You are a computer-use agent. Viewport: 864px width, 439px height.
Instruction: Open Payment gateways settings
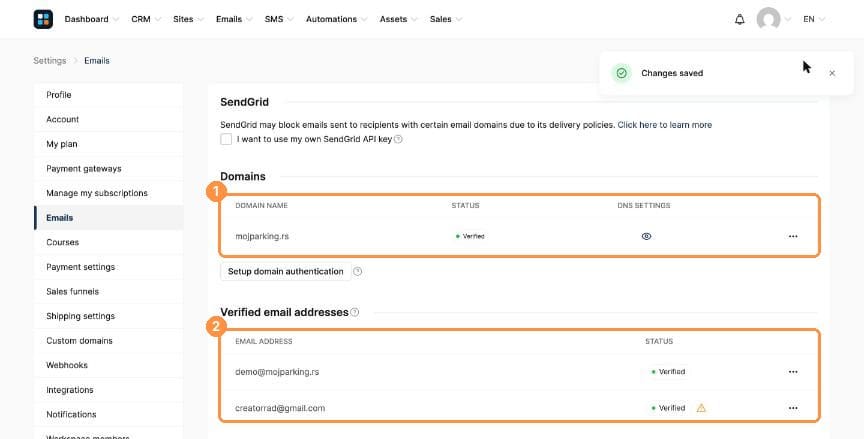pyautogui.click(x=109, y=169)
